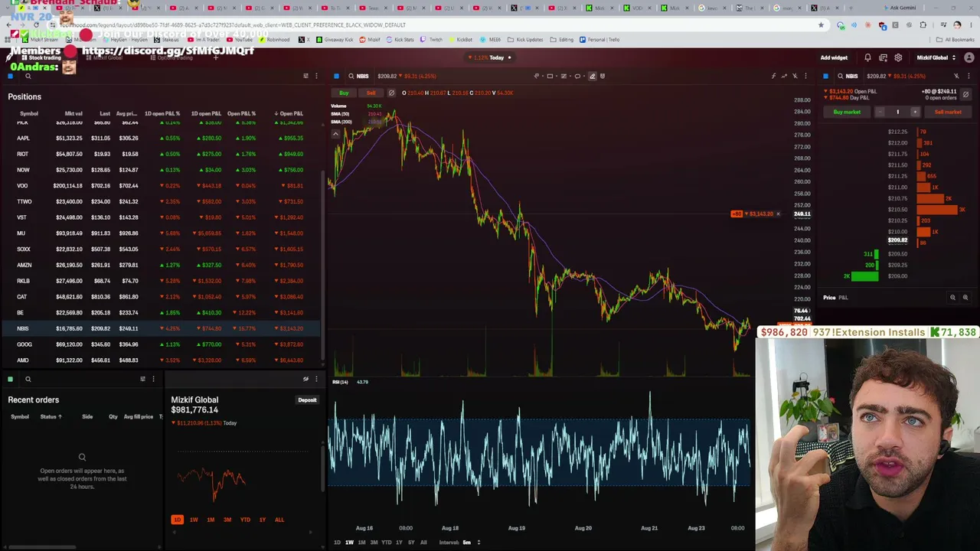Click the blue link-color square in Positions widget
The height and width of the screenshot is (551, 980).
pos(11,76)
